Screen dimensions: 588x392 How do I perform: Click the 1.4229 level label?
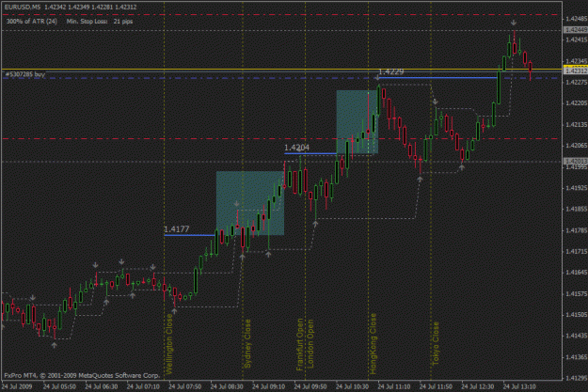pos(391,71)
